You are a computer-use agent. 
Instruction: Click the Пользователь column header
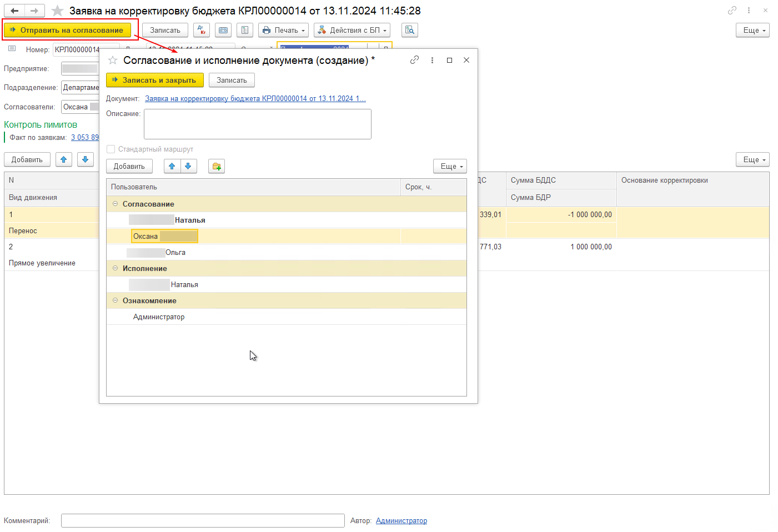pos(253,187)
